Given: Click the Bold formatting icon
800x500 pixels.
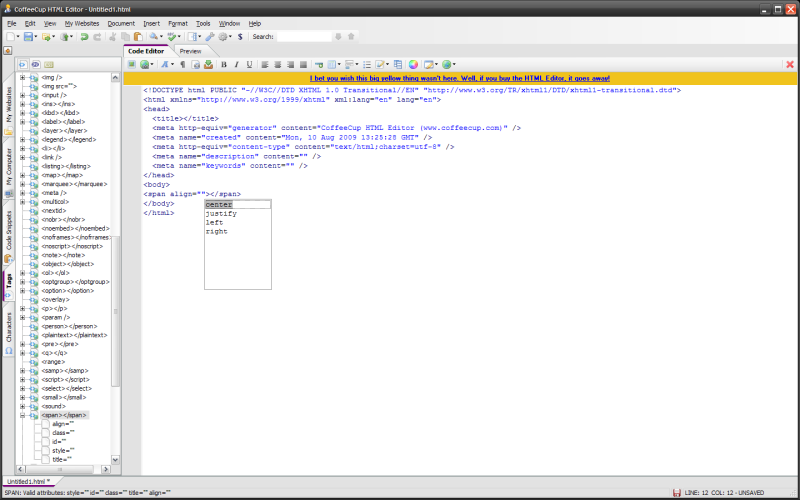Looking at the screenshot, I should click(223, 64).
